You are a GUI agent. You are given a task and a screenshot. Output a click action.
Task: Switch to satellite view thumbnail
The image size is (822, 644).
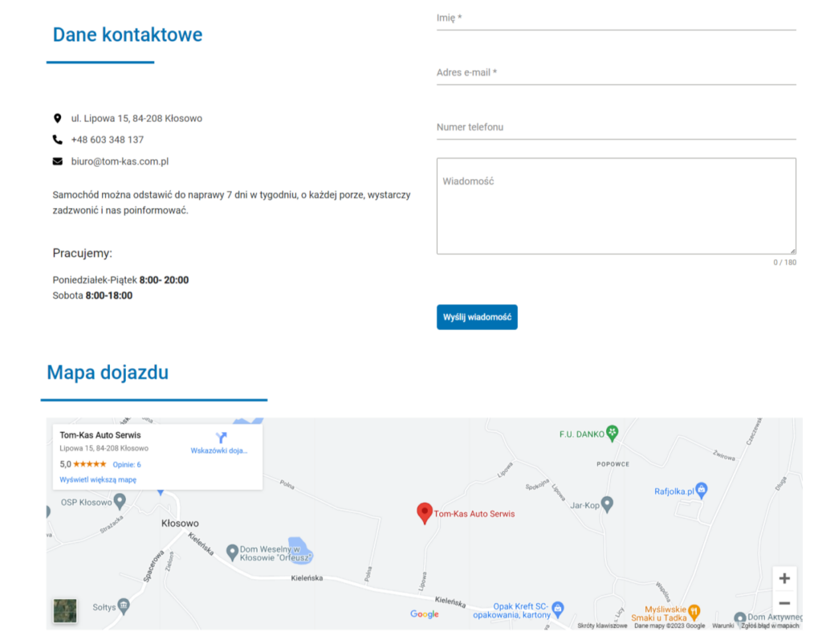pos(65,610)
